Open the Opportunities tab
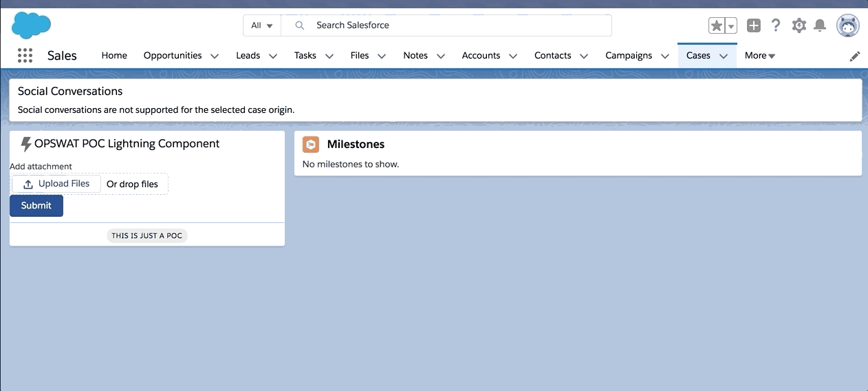The height and width of the screenshot is (391, 868). click(x=173, y=56)
